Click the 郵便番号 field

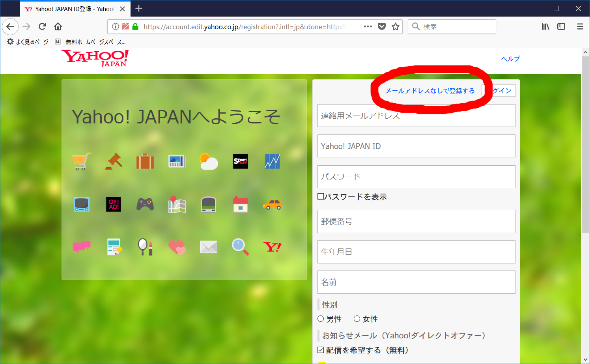pyautogui.click(x=416, y=221)
